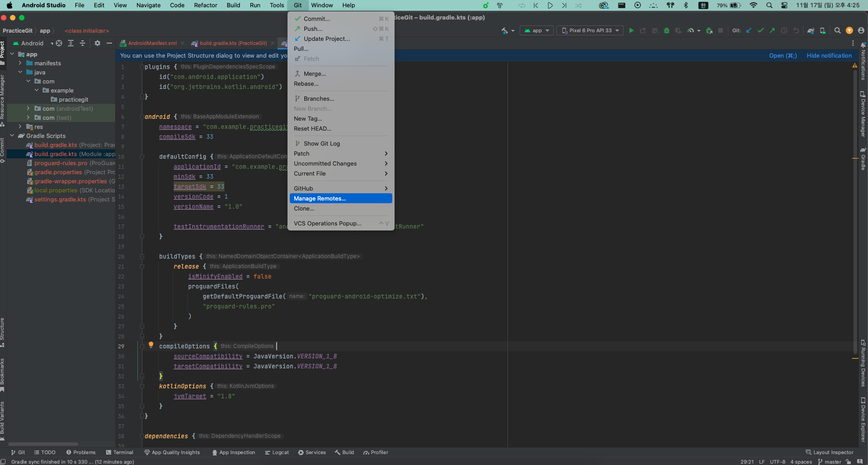Toggle the Build Variants tool window
868x465 pixels.
[2, 421]
